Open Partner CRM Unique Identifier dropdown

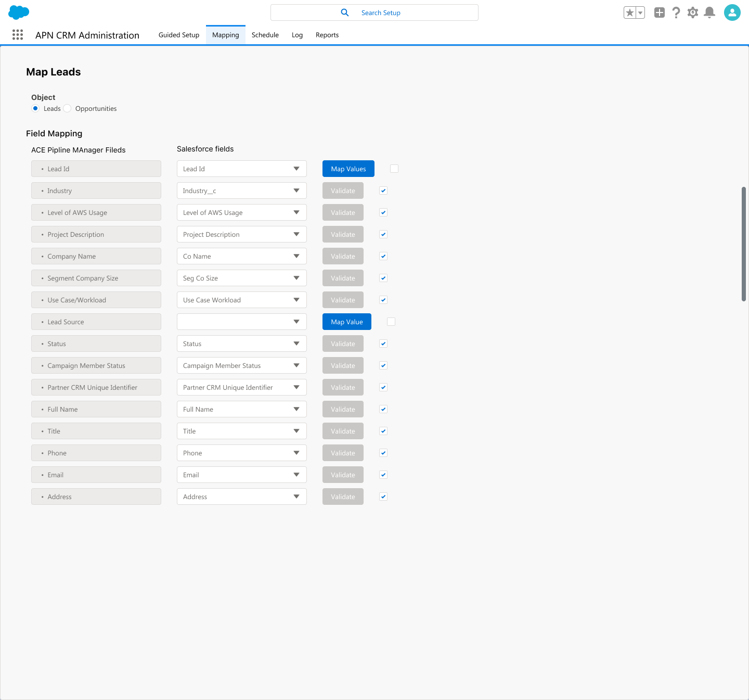coord(242,387)
